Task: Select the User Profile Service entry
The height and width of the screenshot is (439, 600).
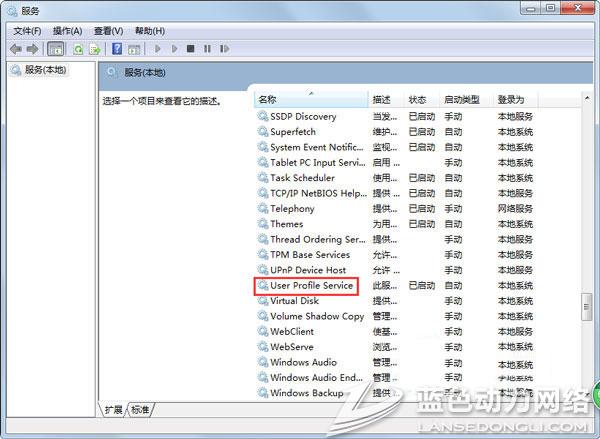Action: tap(311, 286)
